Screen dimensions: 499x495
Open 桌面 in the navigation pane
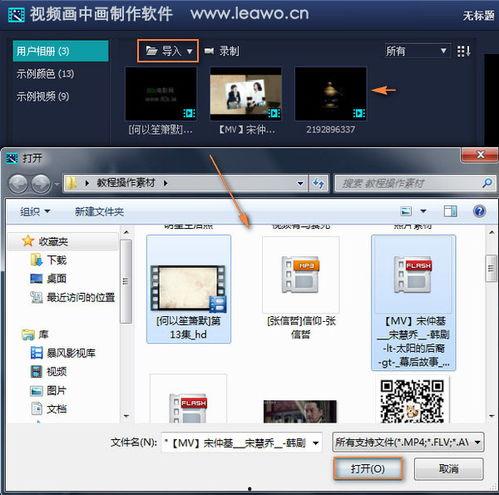56,278
